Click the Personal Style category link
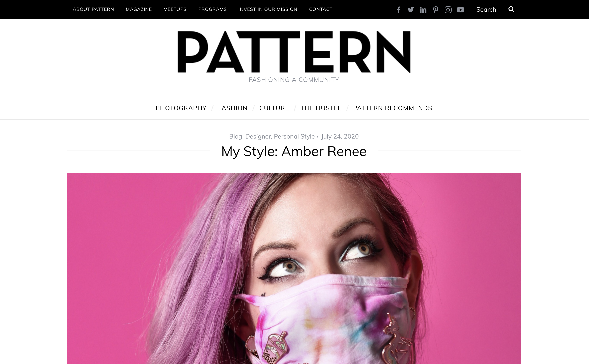The width and height of the screenshot is (589, 364). point(294,137)
